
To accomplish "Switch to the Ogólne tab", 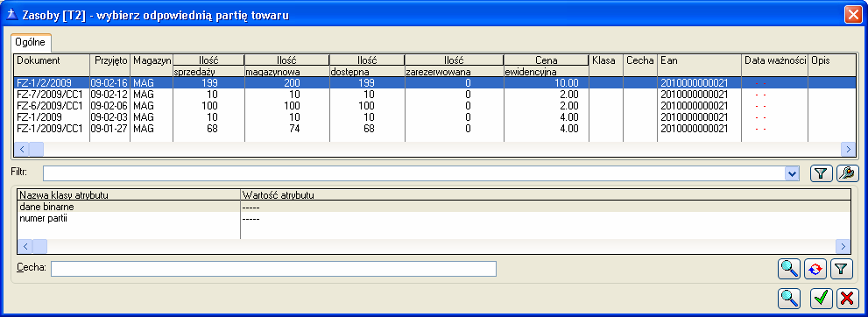I will coord(31,43).
